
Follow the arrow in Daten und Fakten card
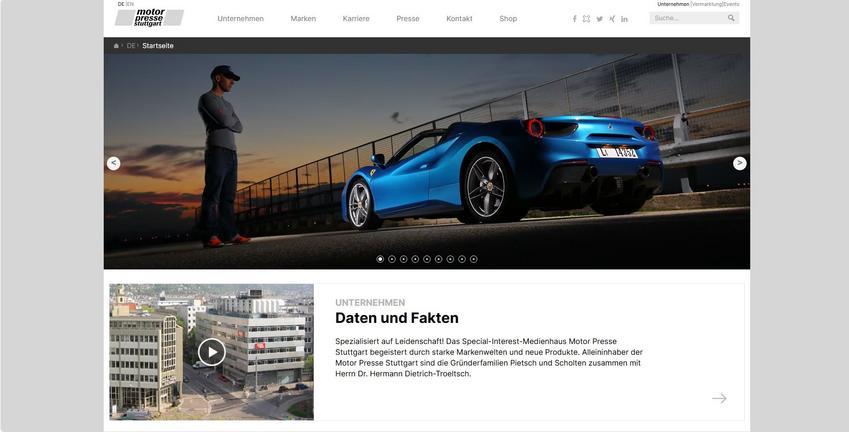[x=719, y=398]
